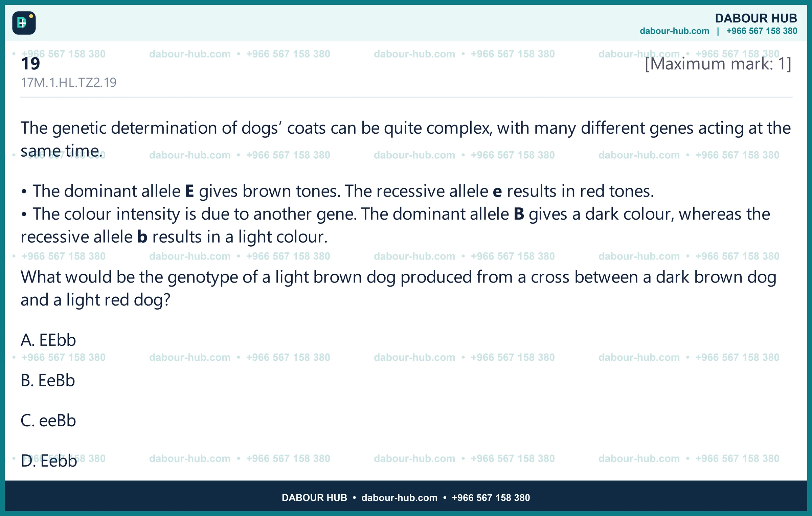Choose answer A. EEbb
Viewport: 812px width, 516px height.
pos(48,340)
